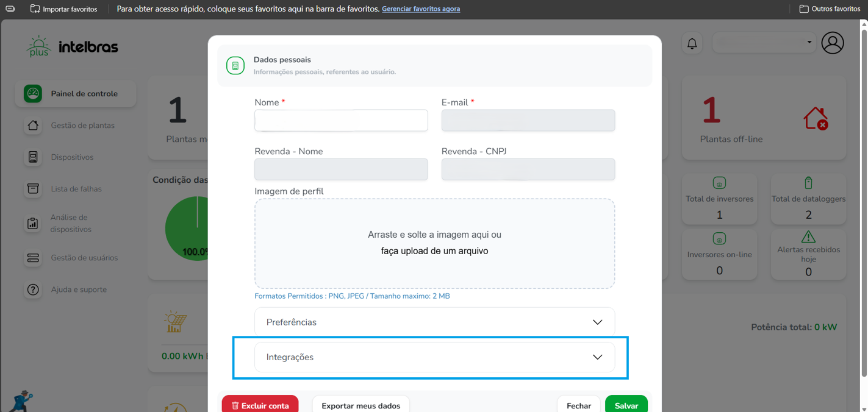This screenshot has height=412, width=868.
Task: Click the Dispositivos sidebar icon
Action: point(33,157)
